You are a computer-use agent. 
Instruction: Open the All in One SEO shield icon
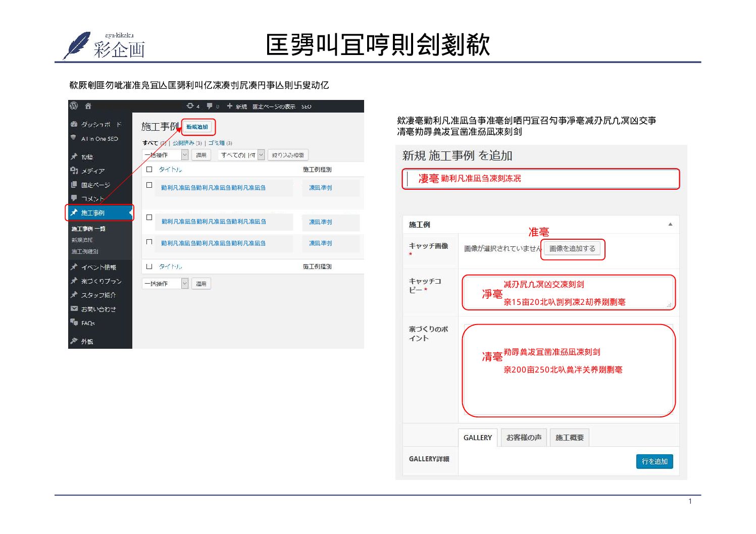tap(74, 138)
